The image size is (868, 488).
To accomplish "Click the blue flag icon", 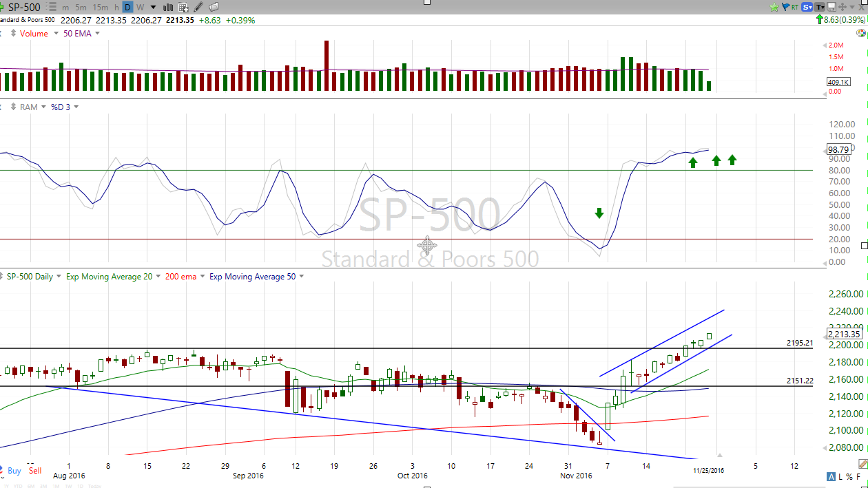I will point(785,7).
